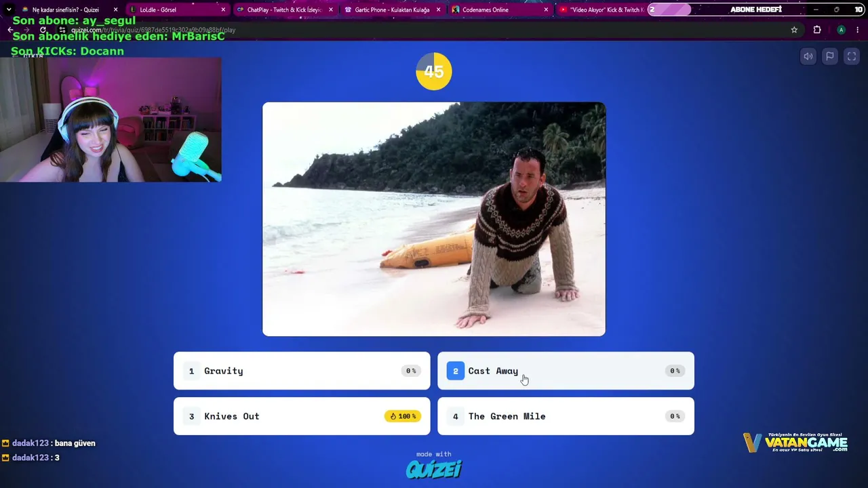868x488 pixels.
Task: Close the Gartic Phone tab
Action: point(438,9)
